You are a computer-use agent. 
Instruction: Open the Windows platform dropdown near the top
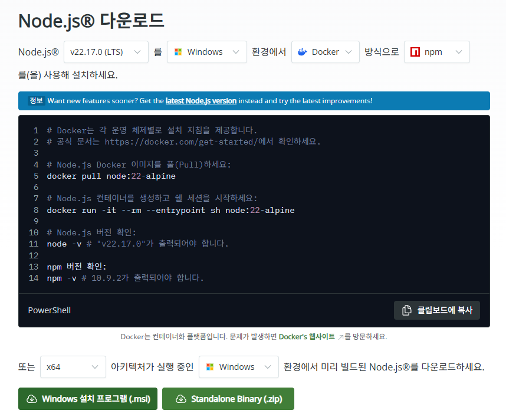(x=207, y=52)
